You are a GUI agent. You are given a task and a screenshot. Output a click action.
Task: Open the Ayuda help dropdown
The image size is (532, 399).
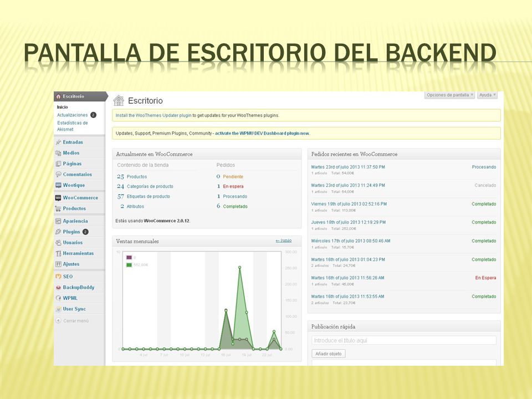487,95
